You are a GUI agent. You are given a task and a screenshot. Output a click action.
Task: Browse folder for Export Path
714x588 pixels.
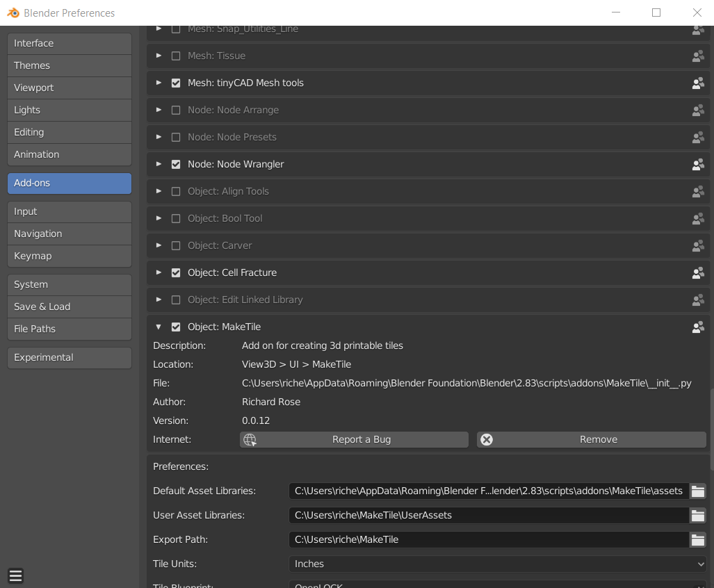point(697,539)
